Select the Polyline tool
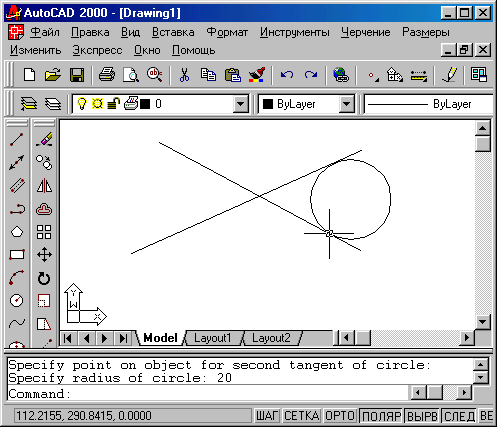The width and height of the screenshot is (497, 427). point(17,209)
